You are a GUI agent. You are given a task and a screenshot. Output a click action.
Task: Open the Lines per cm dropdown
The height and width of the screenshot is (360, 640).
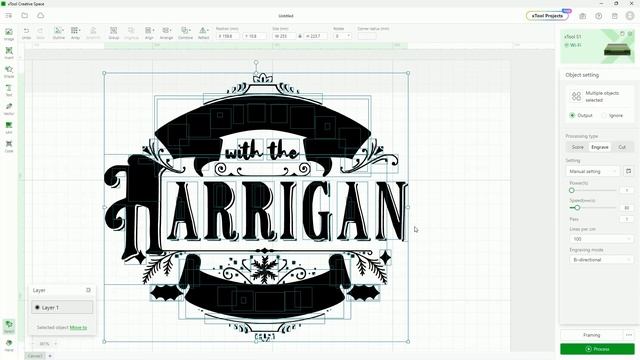click(601, 239)
